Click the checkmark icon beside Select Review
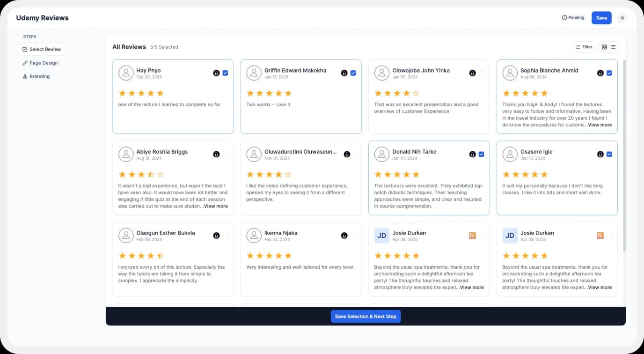The width and height of the screenshot is (644, 354). (24, 49)
